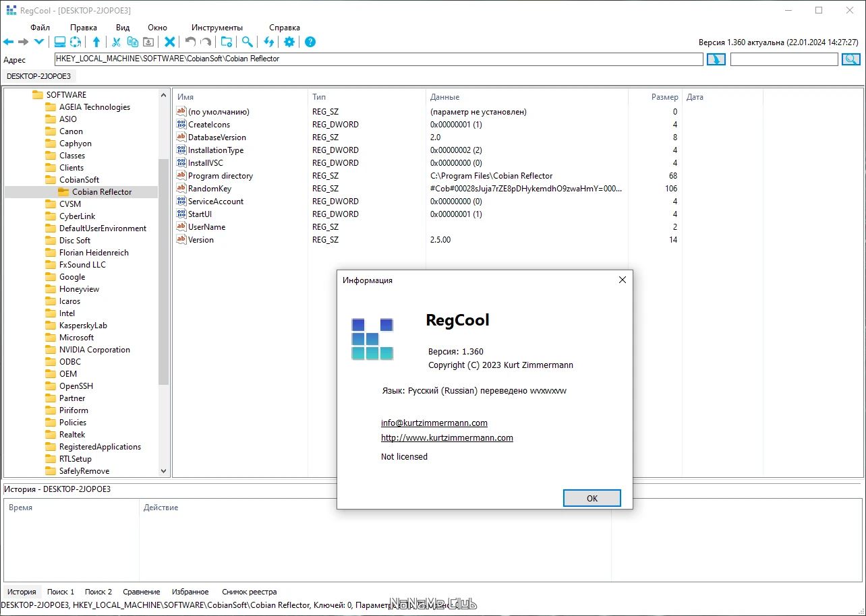Click the Copy icon in toolbar

click(133, 42)
